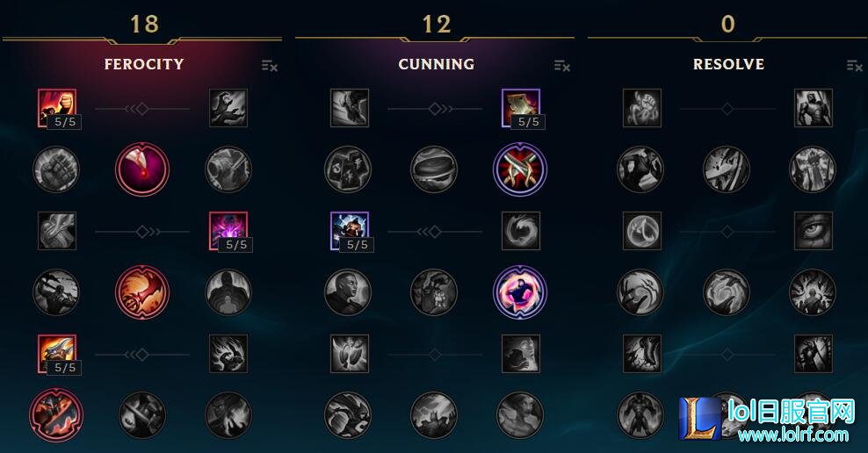Click the Feast blood-drop mastery in Ferocity
The height and width of the screenshot is (453, 868).
(x=142, y=169)
